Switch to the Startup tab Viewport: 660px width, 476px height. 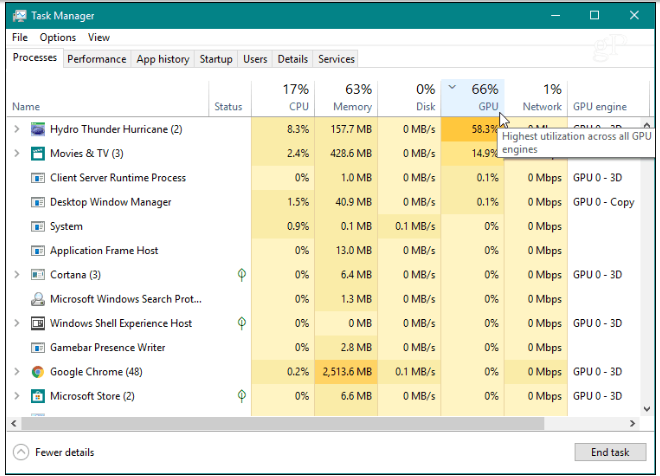216,59
